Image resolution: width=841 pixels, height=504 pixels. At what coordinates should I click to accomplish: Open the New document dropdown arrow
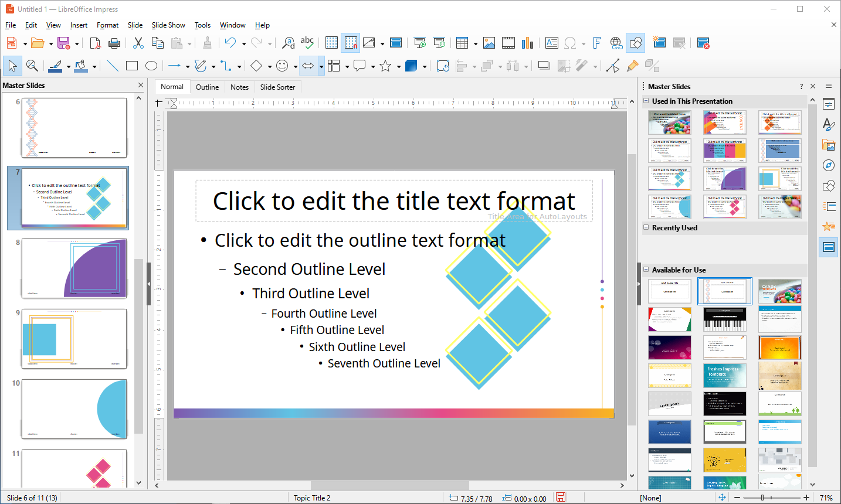[x=25, y=43]
